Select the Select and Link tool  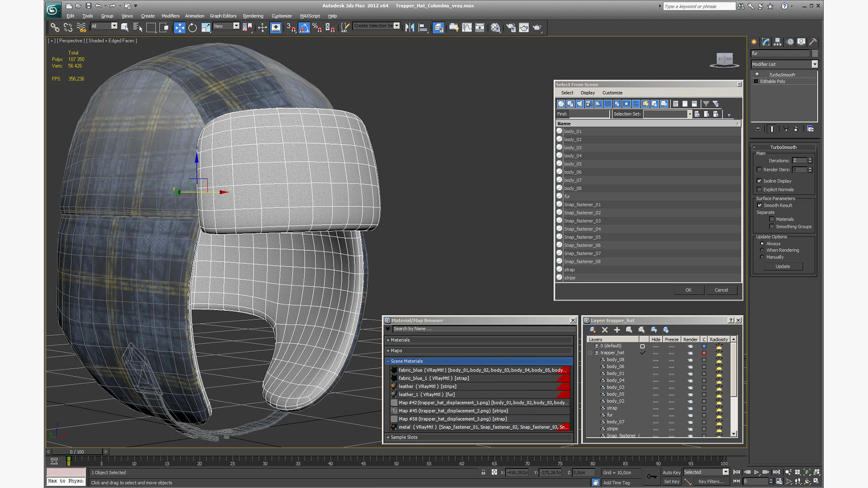(x=55, y=28)
